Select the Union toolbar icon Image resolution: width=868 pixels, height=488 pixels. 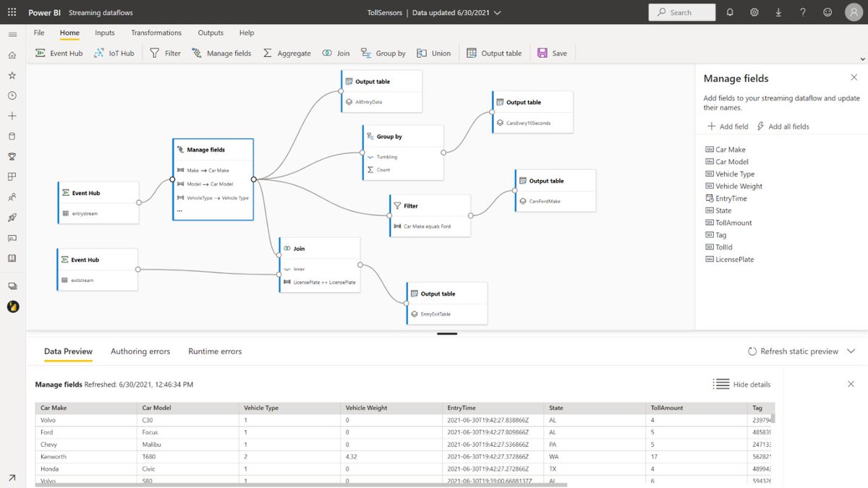pos(434,53)
